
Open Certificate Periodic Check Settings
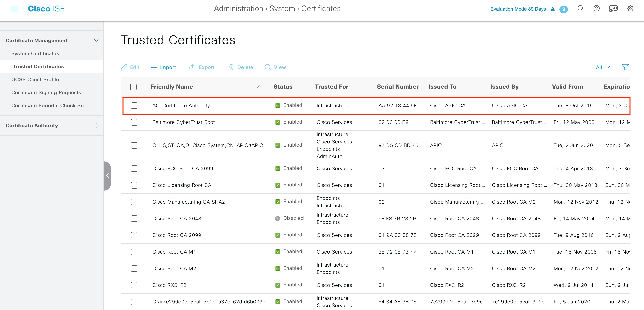[x=50, y=105]
